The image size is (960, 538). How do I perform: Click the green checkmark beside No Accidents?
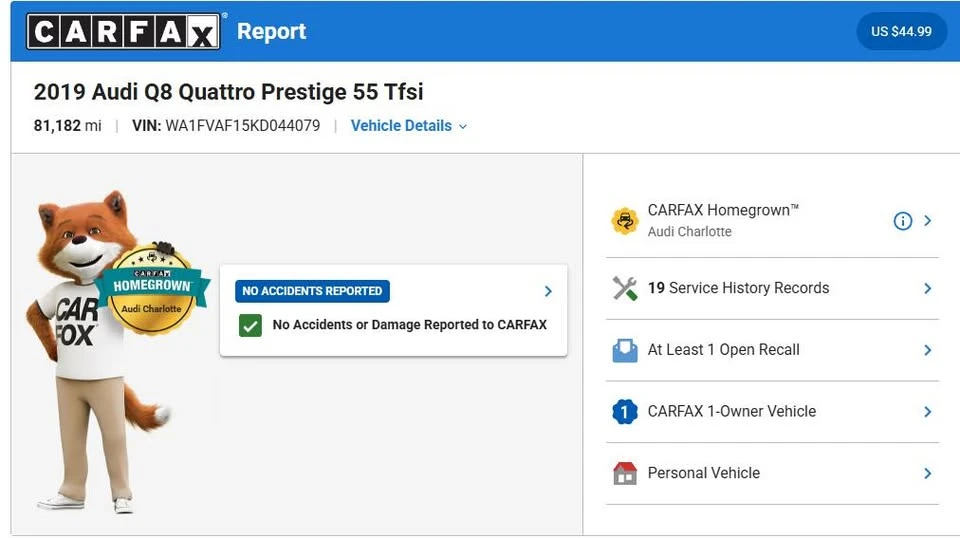250,325
